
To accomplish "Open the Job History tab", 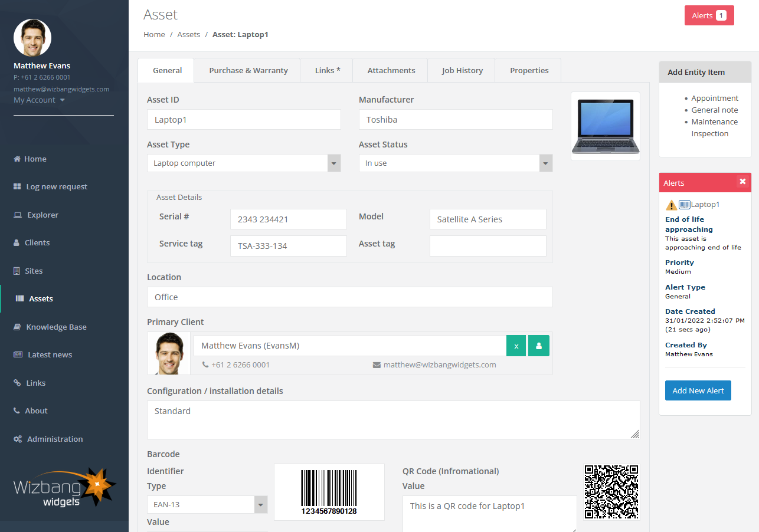I will tap(462, 70).
